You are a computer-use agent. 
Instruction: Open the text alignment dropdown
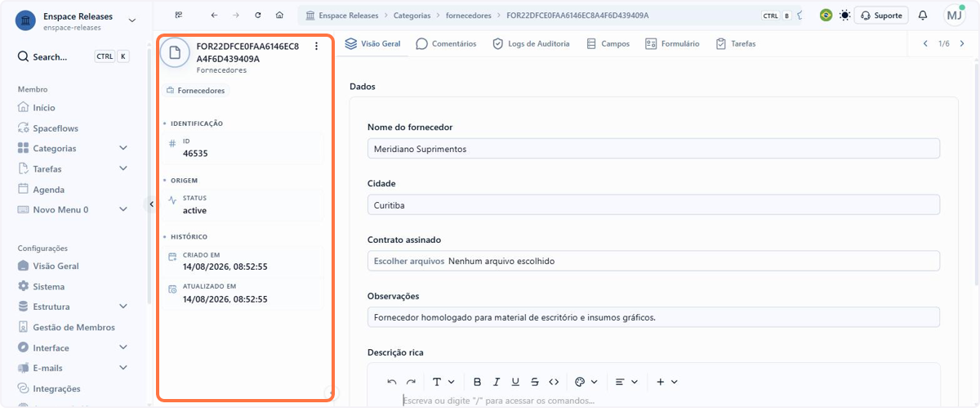click(x=626, y=382)
